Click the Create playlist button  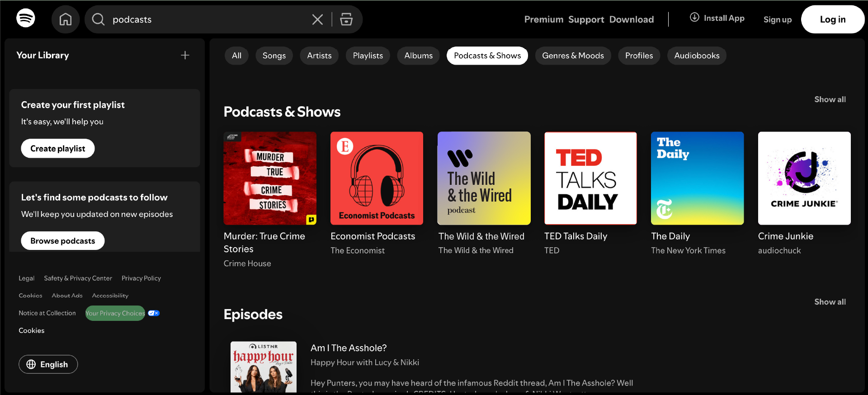(58, 149)
